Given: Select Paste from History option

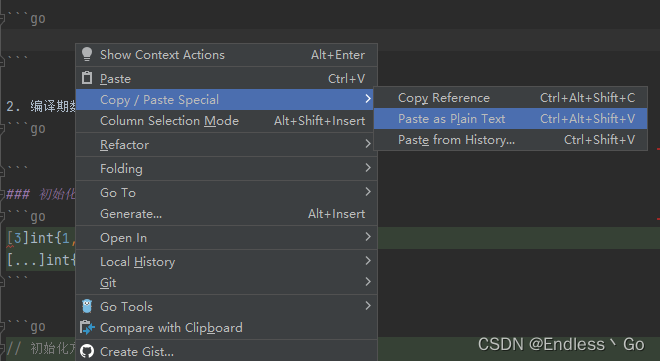Looking at the screenshot, I should click(x=510, y=139).
